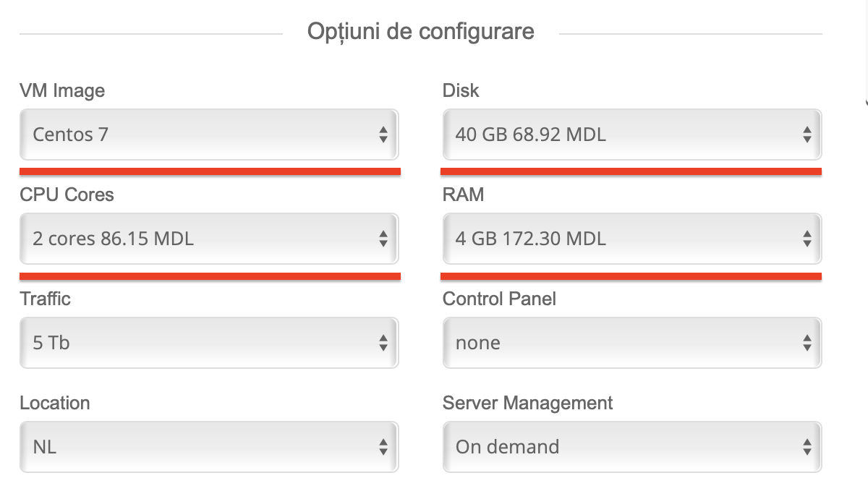The width and height of the screenshot is (868, 499).
Task: Open the Disk dropdown showing 40 GB
Action: pyautogui.click(x=631, y=135)
